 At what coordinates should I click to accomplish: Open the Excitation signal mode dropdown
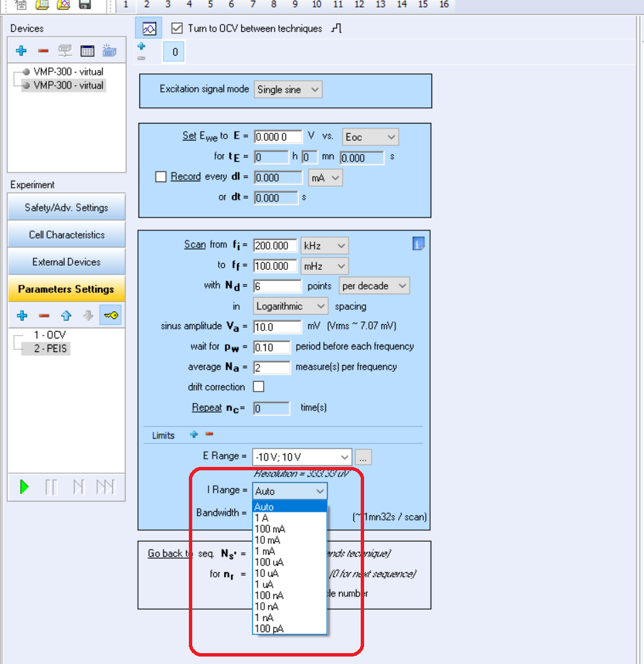click(288, 89)
